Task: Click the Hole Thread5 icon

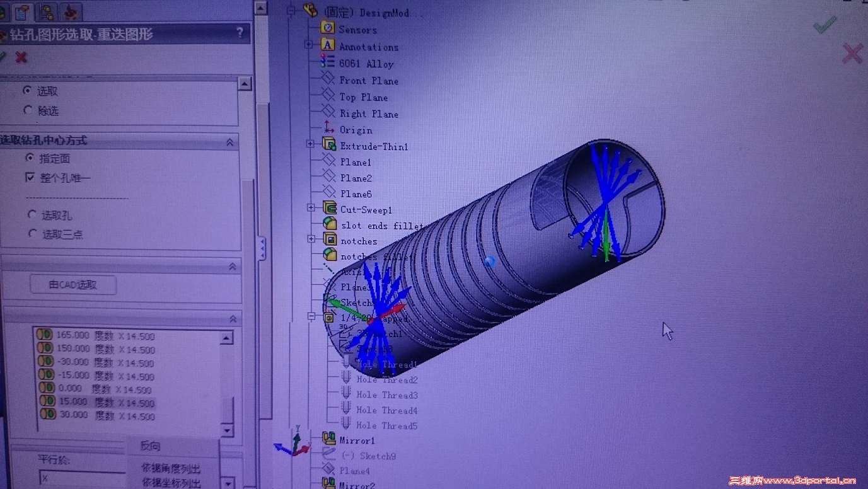Action: tap(346, 424)
